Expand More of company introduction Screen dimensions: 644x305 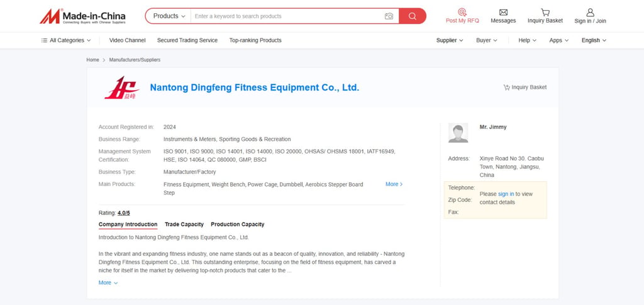[108, 283]
